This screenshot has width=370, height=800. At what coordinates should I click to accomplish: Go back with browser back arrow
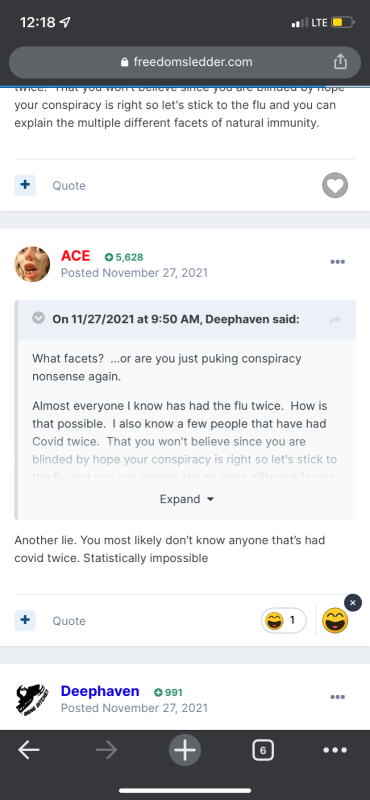29,750
